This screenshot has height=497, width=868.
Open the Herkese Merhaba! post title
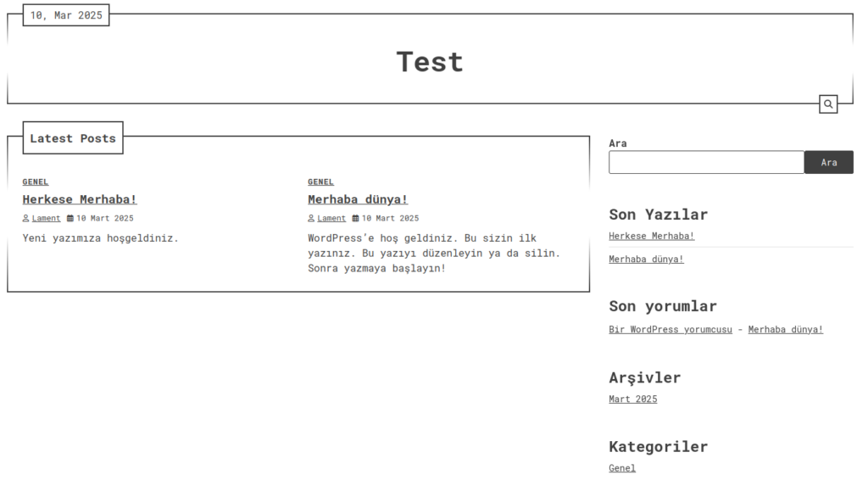80,199
